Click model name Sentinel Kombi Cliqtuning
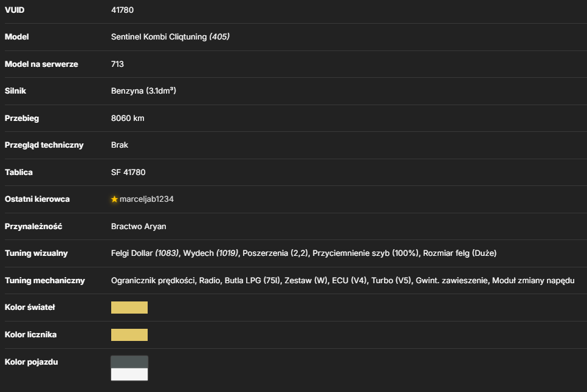This screenshot has height=392, width=587. 159,36
